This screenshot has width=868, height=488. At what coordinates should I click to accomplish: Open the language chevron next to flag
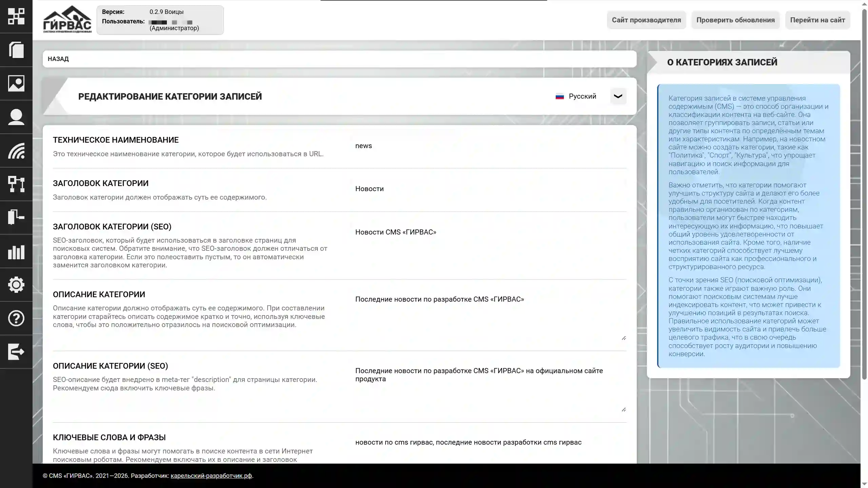[618, 96]
